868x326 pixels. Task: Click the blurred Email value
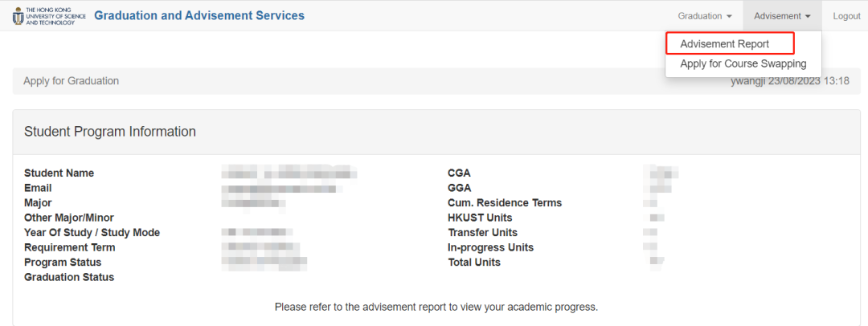[x=283, y=189]
